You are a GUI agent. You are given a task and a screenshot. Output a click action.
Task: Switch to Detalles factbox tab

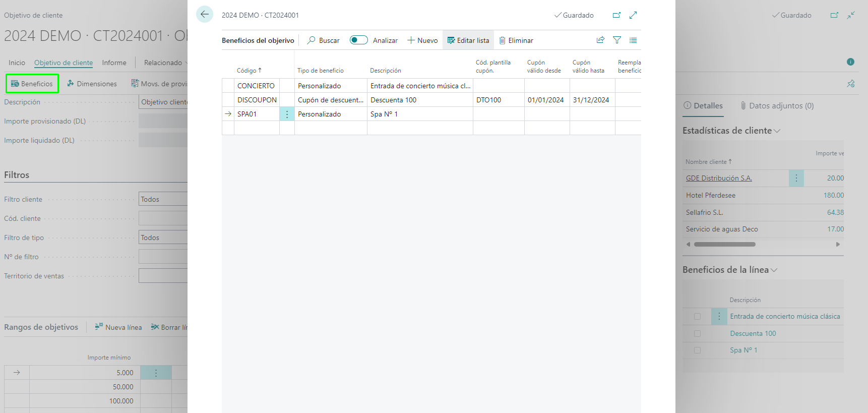tap(703, 106)
